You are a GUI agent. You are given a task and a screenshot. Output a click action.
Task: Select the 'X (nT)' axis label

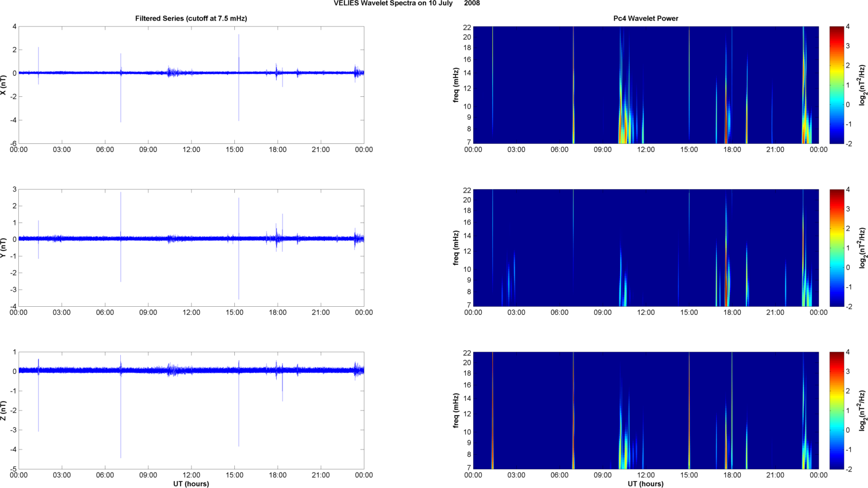(3, 85)
